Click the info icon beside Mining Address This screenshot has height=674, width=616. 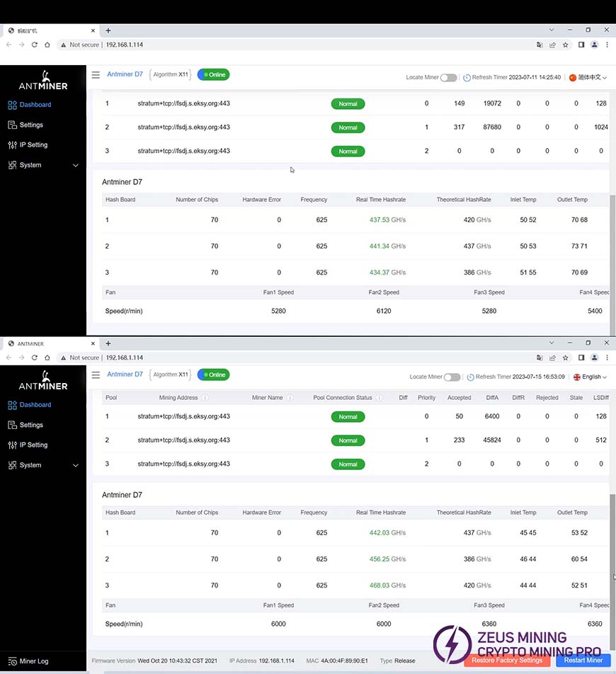tap(205, 398)
